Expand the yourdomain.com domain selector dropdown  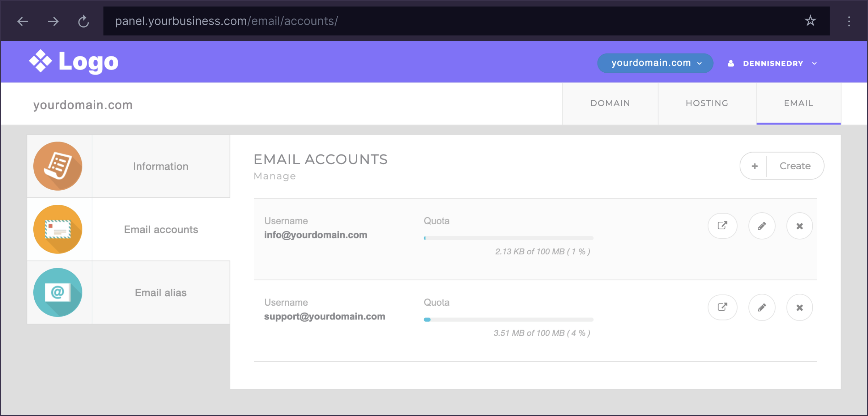(x=655, y=63)
